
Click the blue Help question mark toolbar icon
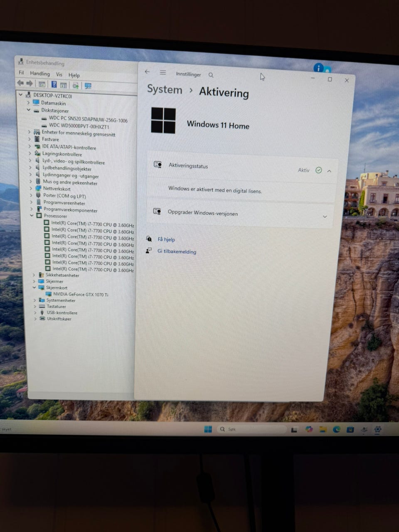click(x=54, y=84)
